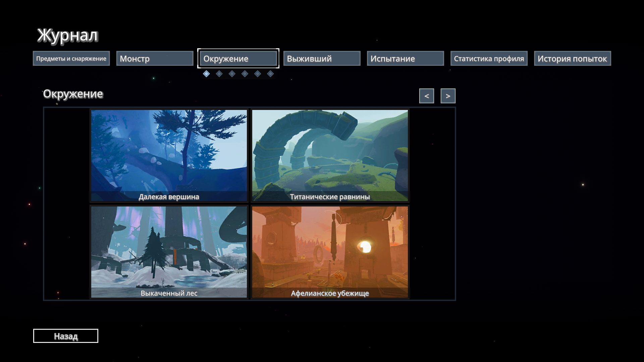Select the Окружение tab

[238, 58]
